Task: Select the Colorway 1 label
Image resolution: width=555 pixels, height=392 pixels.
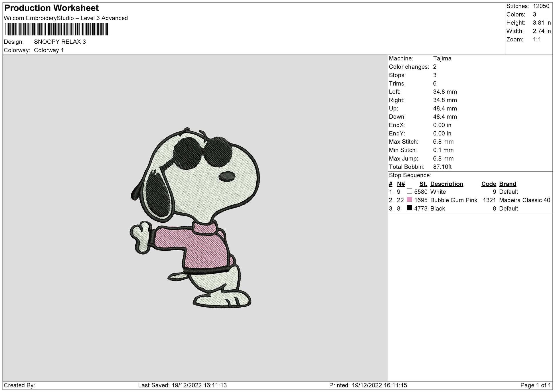Action: coord(49,50)
